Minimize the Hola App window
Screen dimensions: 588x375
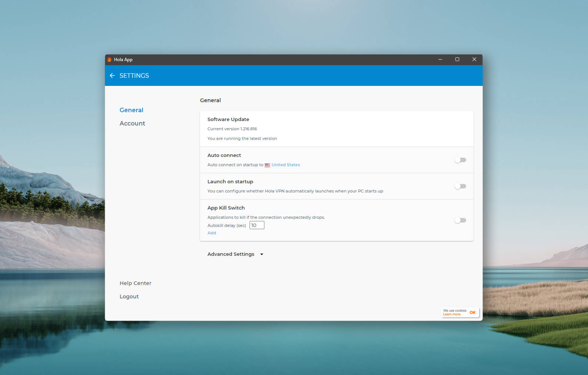pos(440,60)
